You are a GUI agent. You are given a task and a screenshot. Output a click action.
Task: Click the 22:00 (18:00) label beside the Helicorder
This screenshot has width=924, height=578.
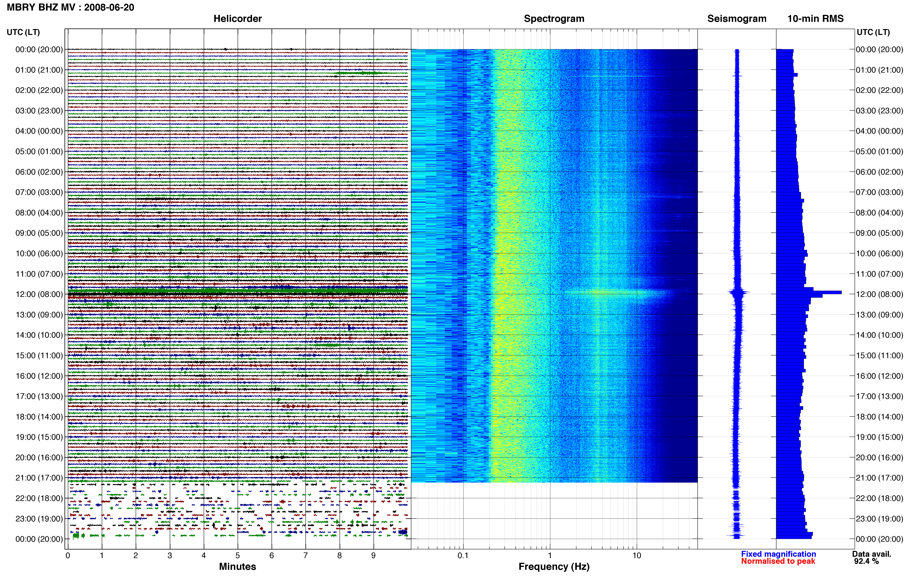click(x=39, y=498)
